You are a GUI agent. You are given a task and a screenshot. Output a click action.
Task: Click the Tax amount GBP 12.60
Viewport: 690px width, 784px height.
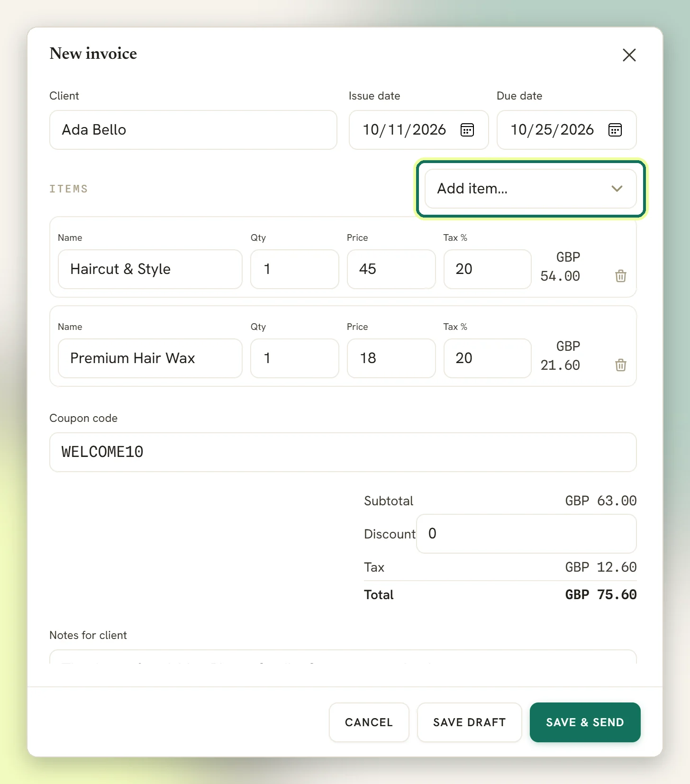601,567
